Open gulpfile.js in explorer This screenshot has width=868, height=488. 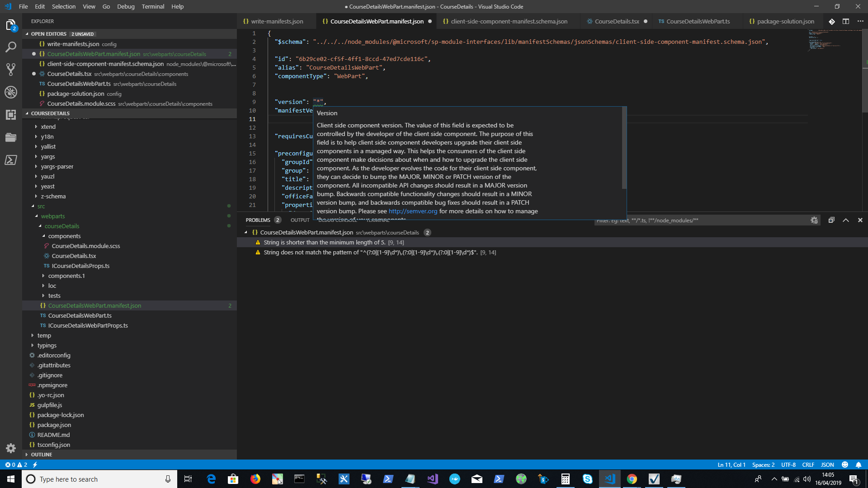pyautogui.click(x=50, y=405)
